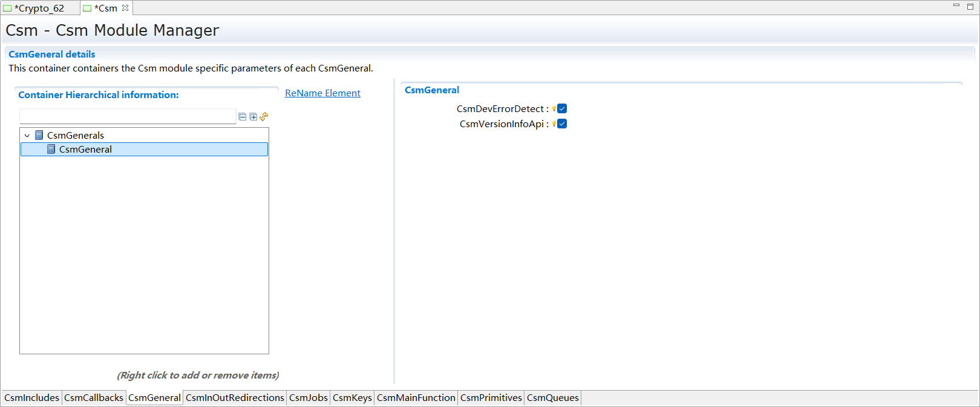
Task: Click the refresh arrows icon beside filter
Action: tap(264, 117)
